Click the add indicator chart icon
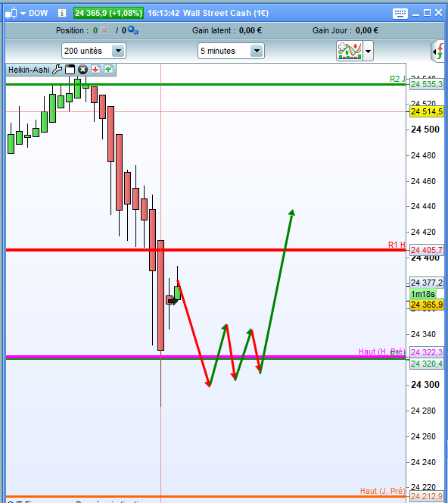 coord(350,51)
